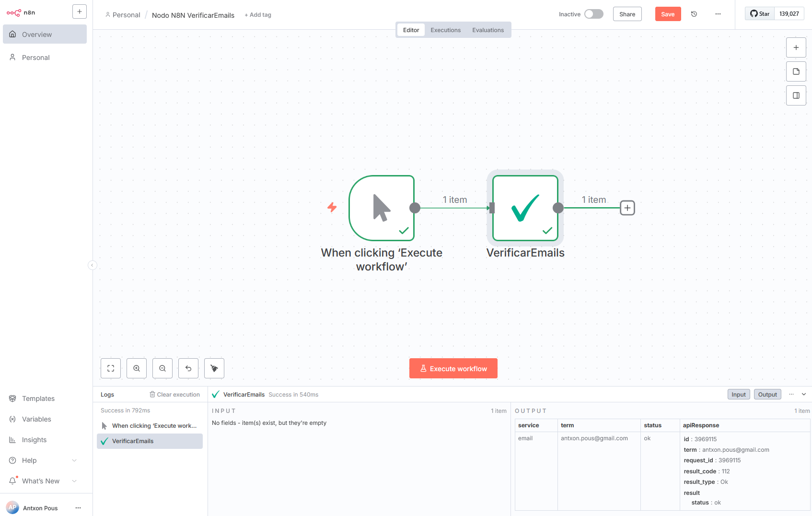The width and height of the screenshot is (812, 516).
Task: Add a sticky note to canvas
Action: [x=796, y=71]
